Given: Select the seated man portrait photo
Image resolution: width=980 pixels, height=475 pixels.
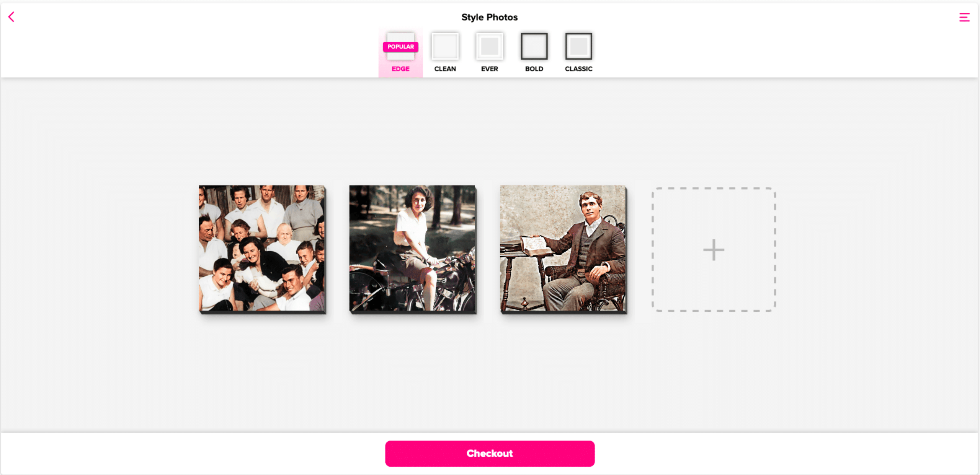Looking at the screenshot, I should click(x=563, y=249).
